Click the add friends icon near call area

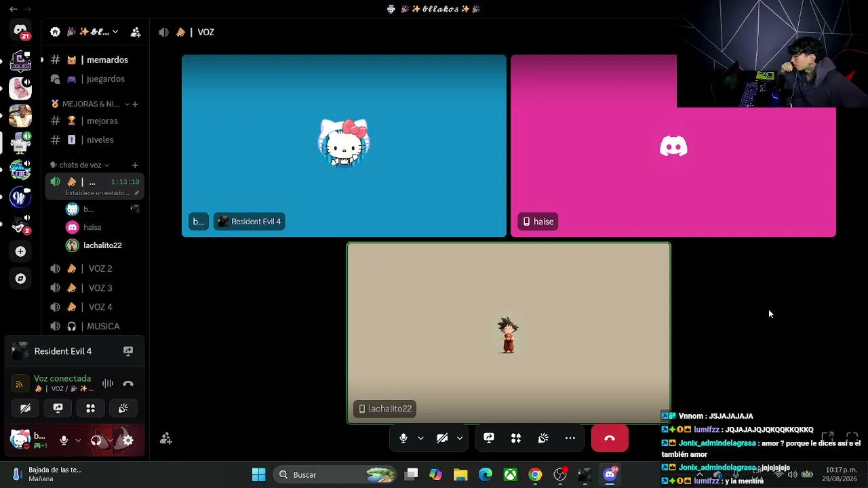pos(165,439)
